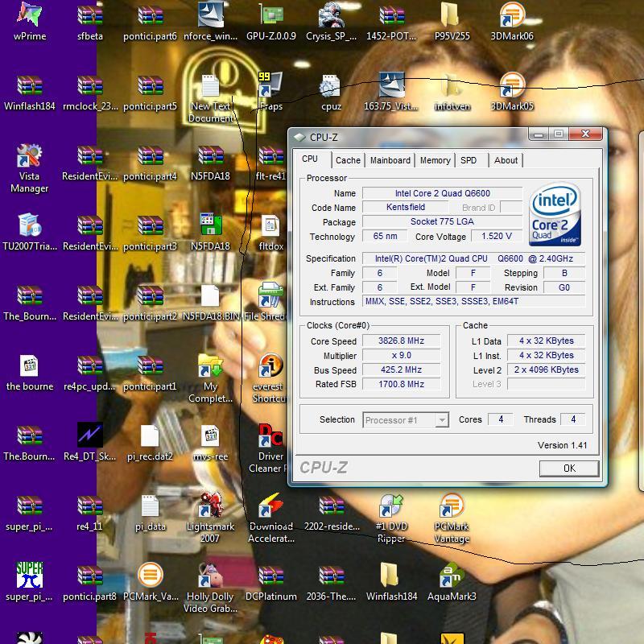Click the Level 2 cache value '2 x 4096 KBytes'
Viewport: 644px width, 644px height.
point(547,369)
